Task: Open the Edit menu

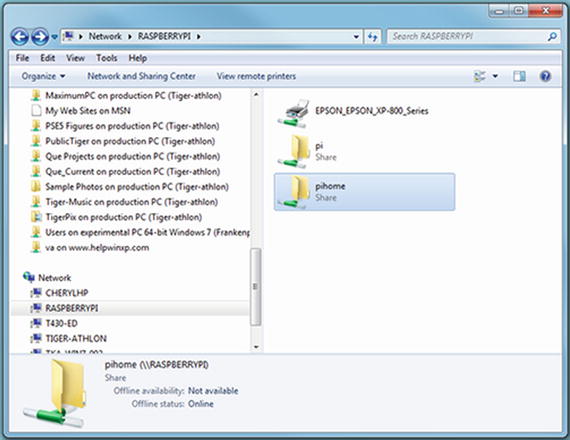Action: [48, 58]
